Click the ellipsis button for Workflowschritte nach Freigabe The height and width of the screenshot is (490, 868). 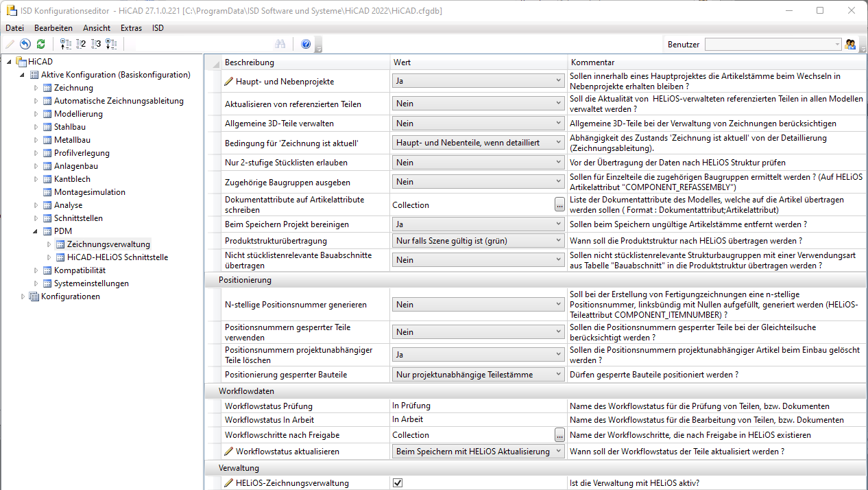[x=559, y=435]
